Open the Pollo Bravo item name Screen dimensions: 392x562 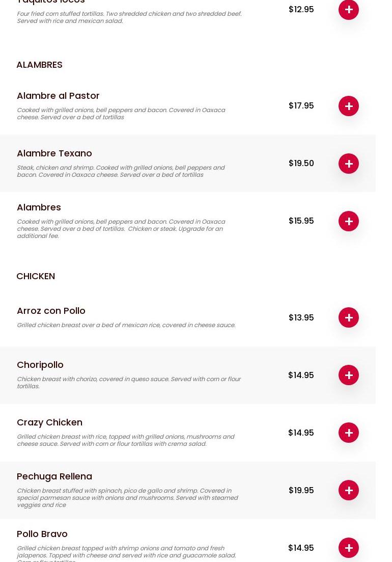(x=42, y=534)
